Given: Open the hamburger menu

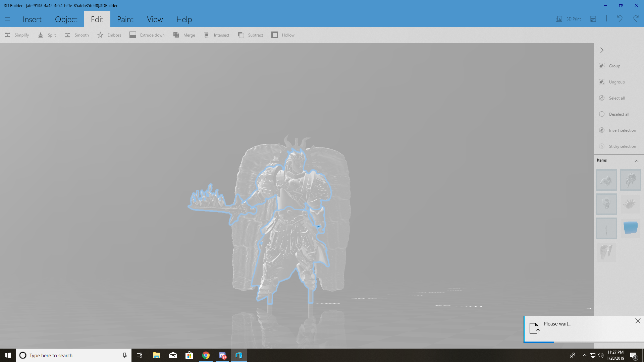Looking at the screenshot, I should tap(7, 19).
